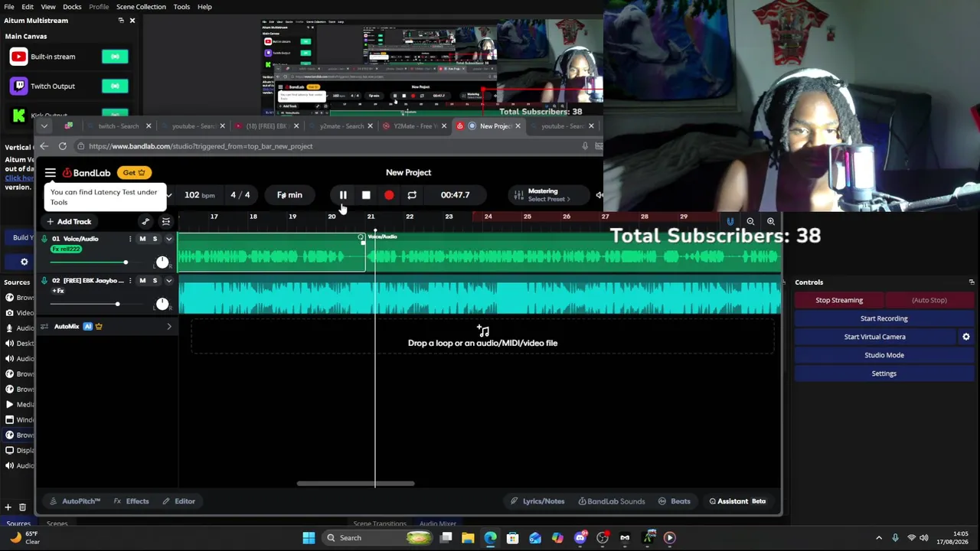Add Fx to the 02 EBK Jaaybo track
This screenshot has width=980, height=551.
click(58, 291)
